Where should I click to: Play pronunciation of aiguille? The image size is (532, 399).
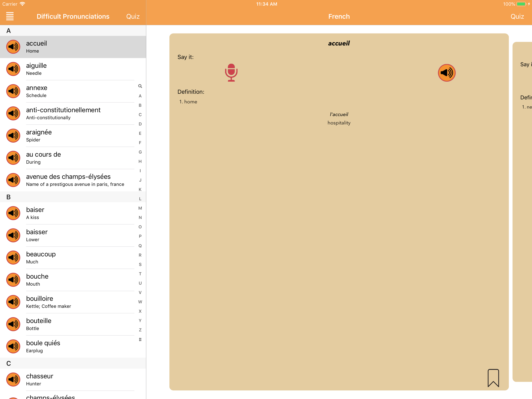pos(13,69)
